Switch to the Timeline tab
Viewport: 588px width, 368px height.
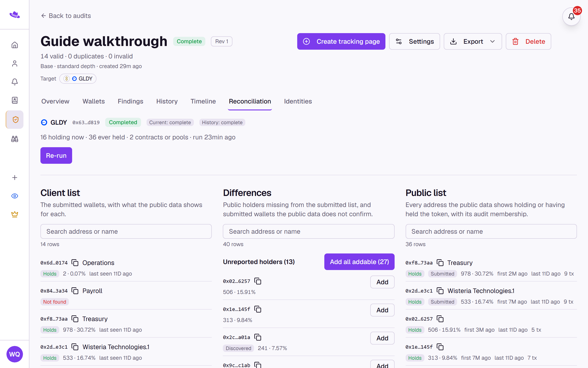[x=203, y=101]
